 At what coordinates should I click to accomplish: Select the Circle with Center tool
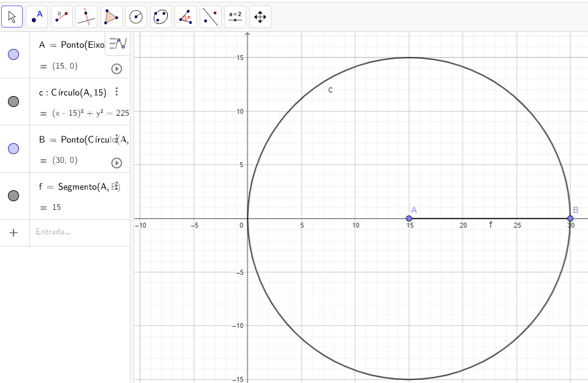(137, 17)
